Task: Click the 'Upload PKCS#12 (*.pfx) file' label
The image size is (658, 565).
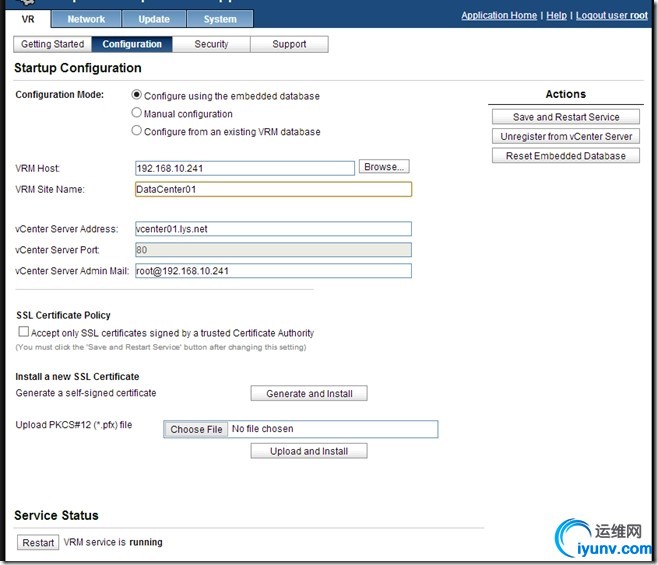Action: coord(74,425)
